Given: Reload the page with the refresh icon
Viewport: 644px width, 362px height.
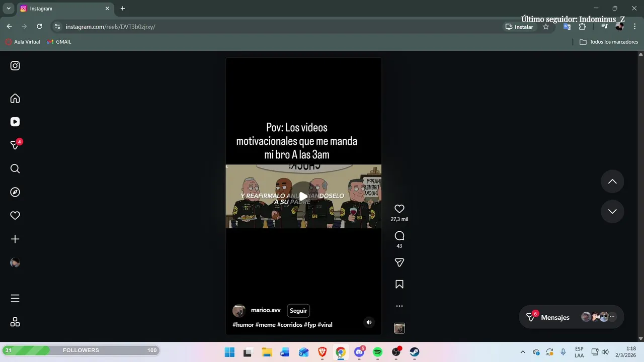Looking at the screenshot, I should click(x=39, y=27).
